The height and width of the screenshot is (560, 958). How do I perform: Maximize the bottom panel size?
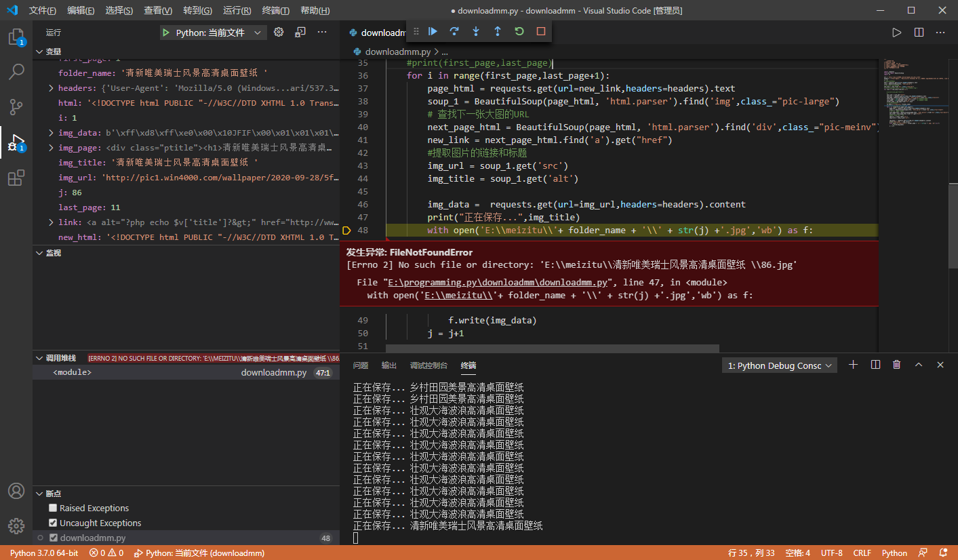point(919,365)
